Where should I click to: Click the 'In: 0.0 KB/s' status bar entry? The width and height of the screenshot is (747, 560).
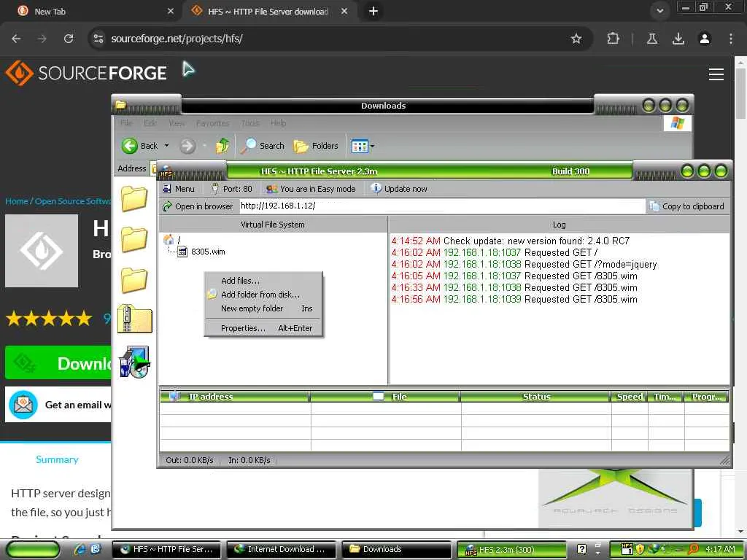pos(249,460)
